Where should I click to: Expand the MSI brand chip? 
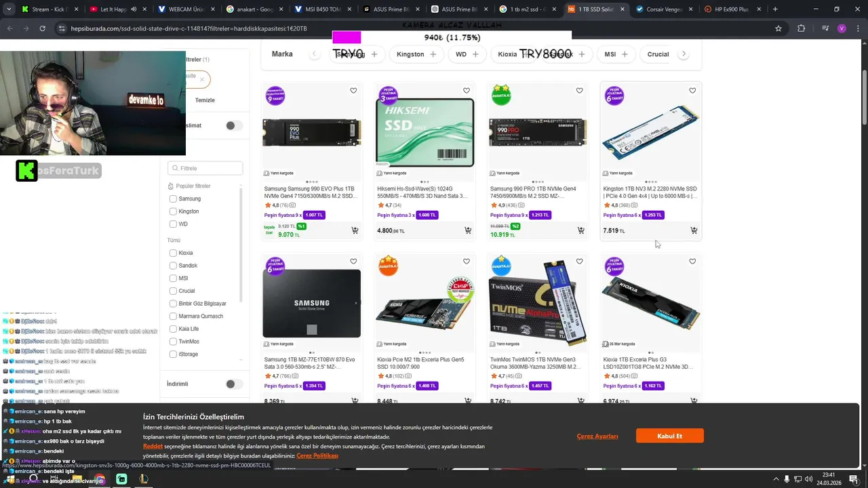point(616,54)
